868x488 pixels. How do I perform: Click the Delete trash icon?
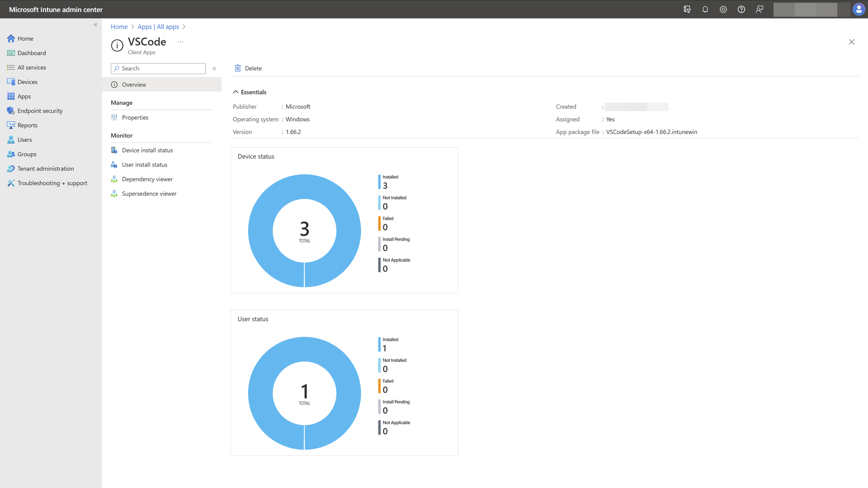pos(238,68)
